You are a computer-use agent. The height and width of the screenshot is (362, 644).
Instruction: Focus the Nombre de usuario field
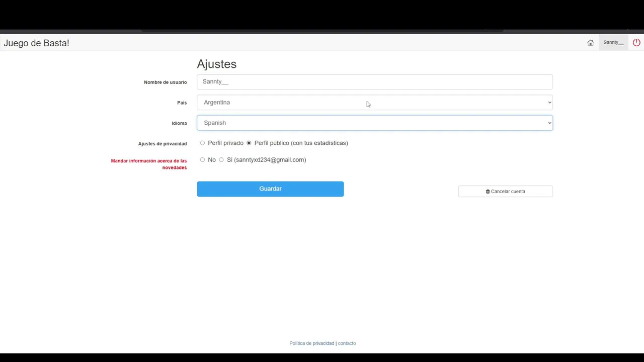pyautogui.click(x=375, y=82)
